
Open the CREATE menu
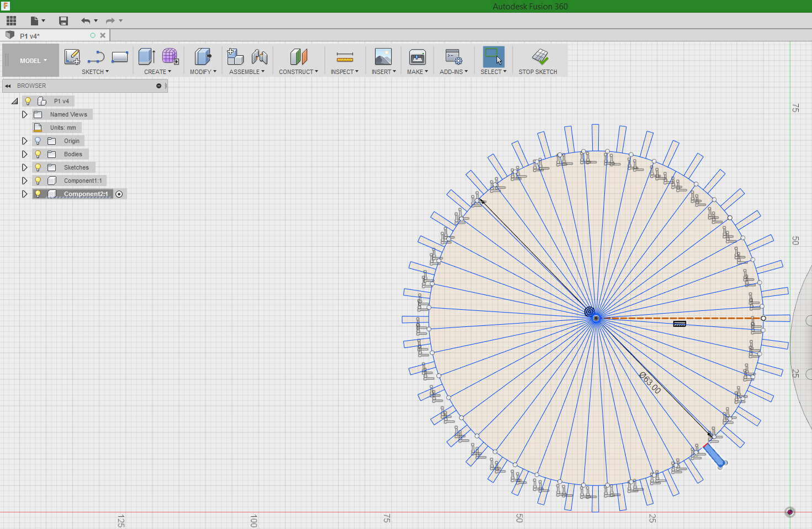point(157,72)
